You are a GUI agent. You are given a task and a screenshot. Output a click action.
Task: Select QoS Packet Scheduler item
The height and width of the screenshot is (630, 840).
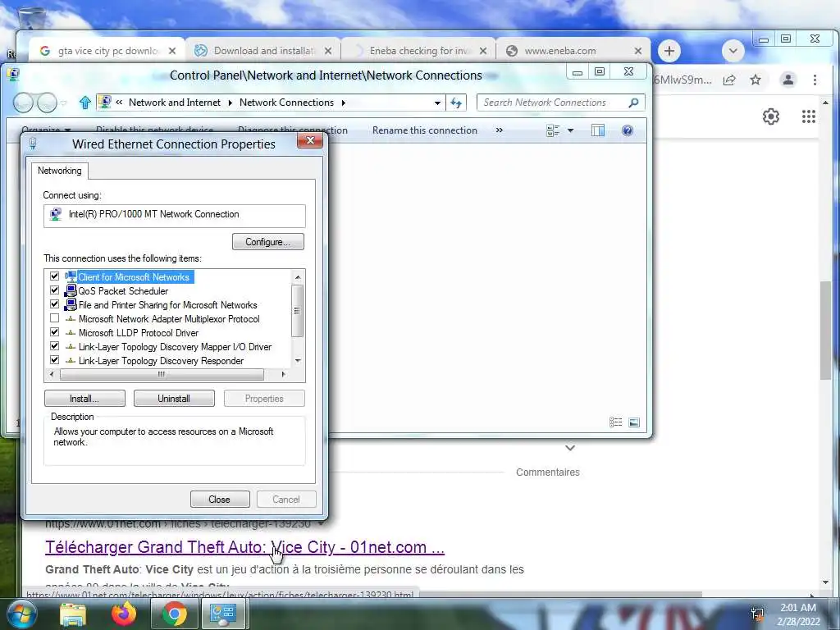pos(123,291)
